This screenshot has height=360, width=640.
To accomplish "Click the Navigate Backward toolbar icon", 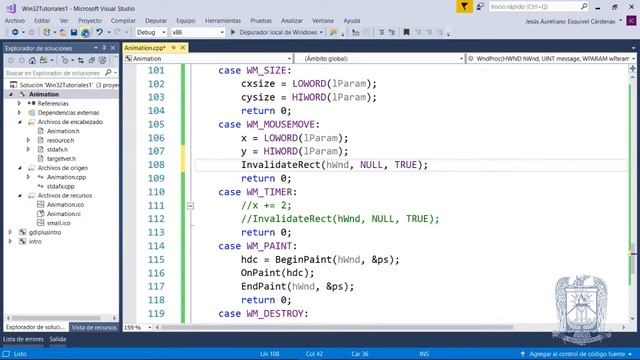I will (15, 32).
